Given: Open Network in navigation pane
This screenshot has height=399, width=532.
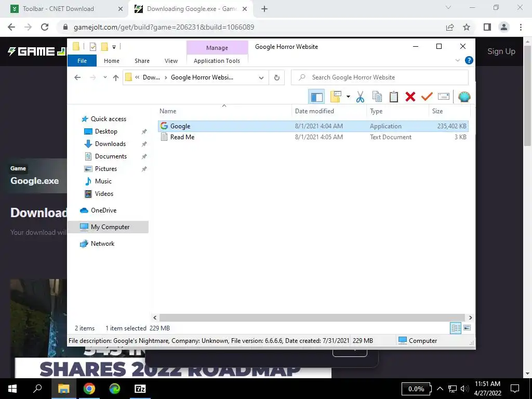Looking at the screenshot, I should tap(102, 244).
